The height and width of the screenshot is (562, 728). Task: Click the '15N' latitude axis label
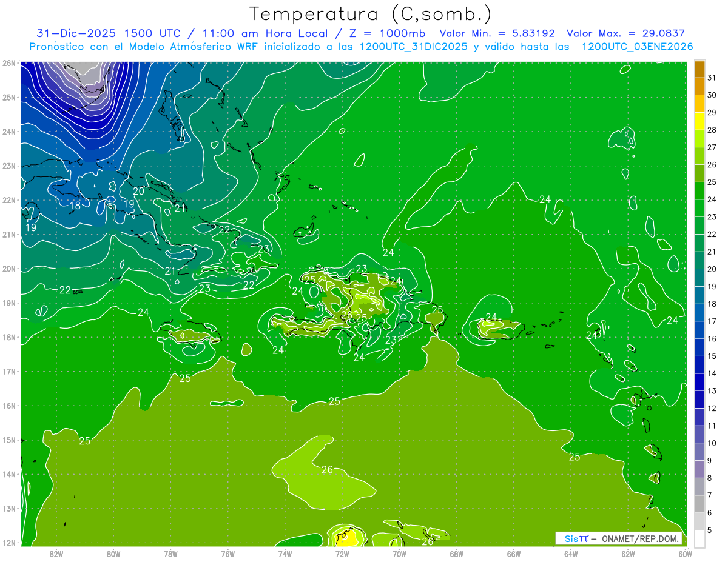9,440
